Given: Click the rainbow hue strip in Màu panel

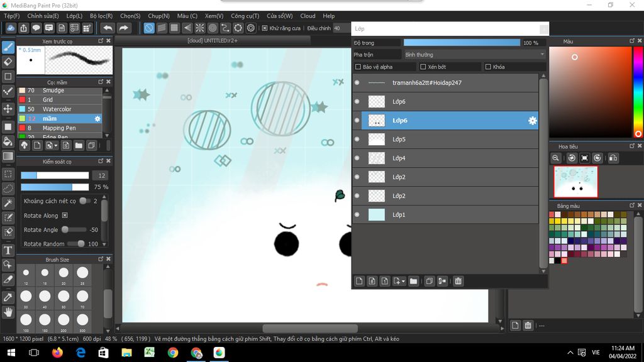Looking at the screenshot, I should tap(638, 92).
